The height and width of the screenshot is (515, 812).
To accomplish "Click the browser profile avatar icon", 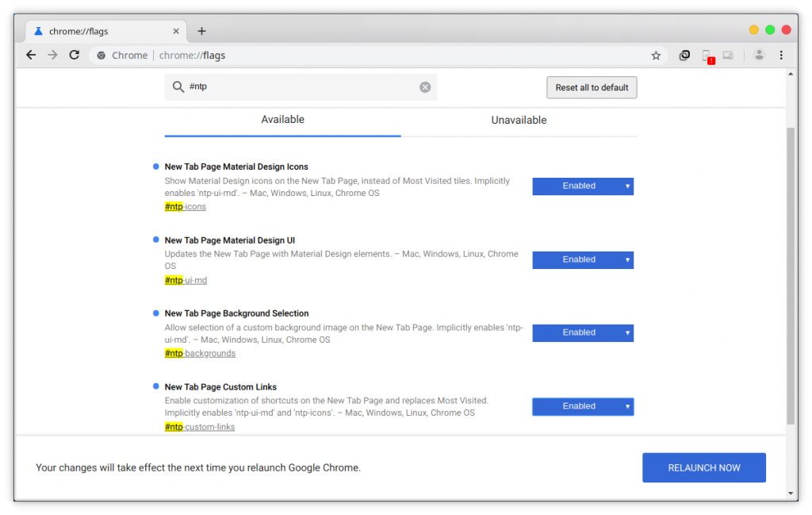I will tap(758, 55).
